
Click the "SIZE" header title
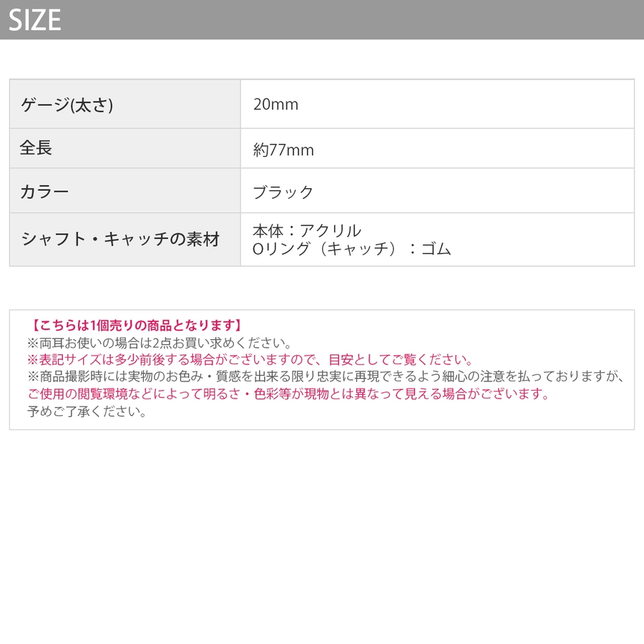[35, 20]
